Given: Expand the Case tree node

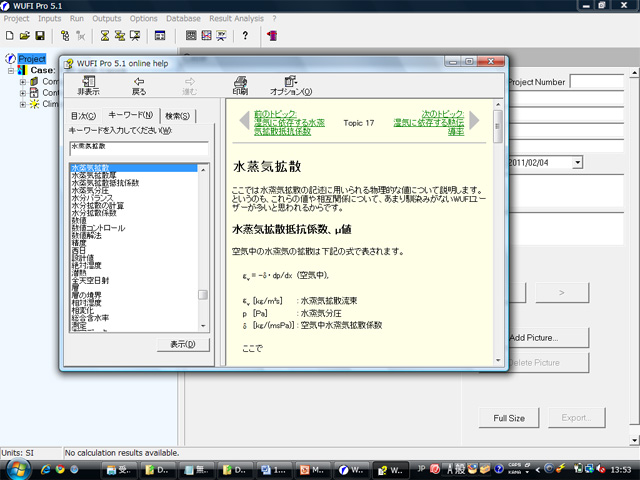Looking at the screenshot, I should 11,71.
